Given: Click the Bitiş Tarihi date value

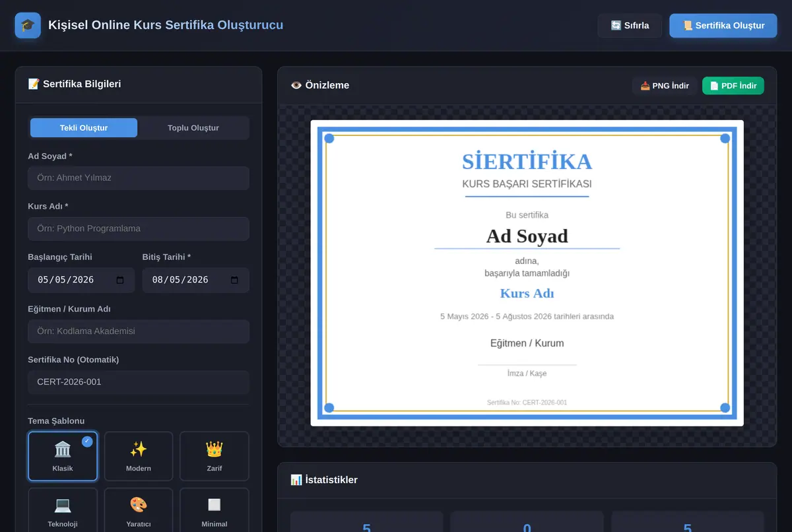Looking at the screenshot, I should click(x=180, y=280).
